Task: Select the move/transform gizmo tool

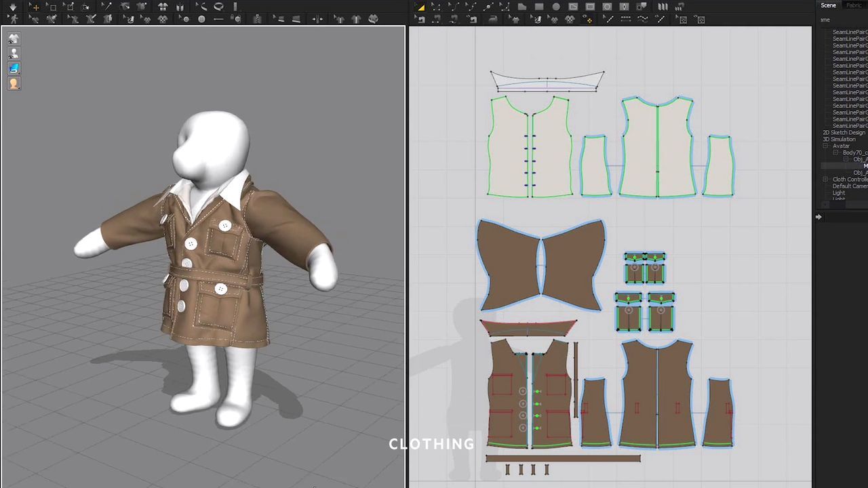Action: (x=34, y=7)
